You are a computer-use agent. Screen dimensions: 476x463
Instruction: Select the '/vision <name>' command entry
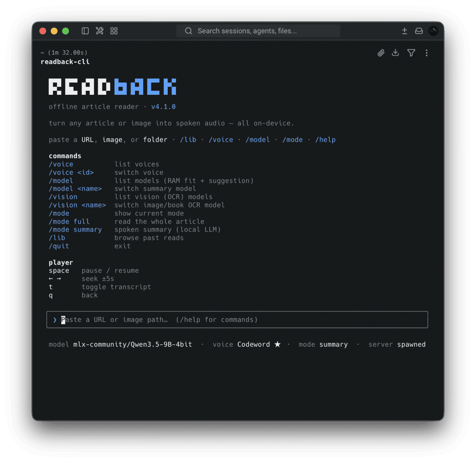(77, 205)
